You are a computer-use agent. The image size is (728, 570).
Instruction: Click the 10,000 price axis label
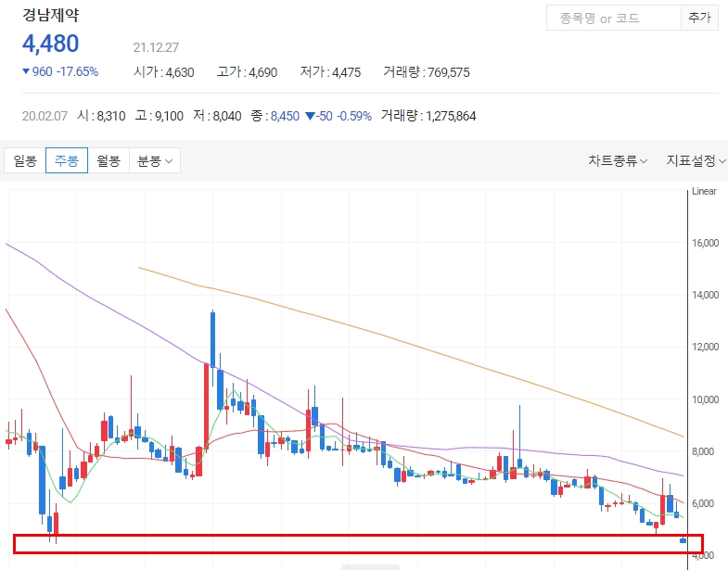[705, 399]
